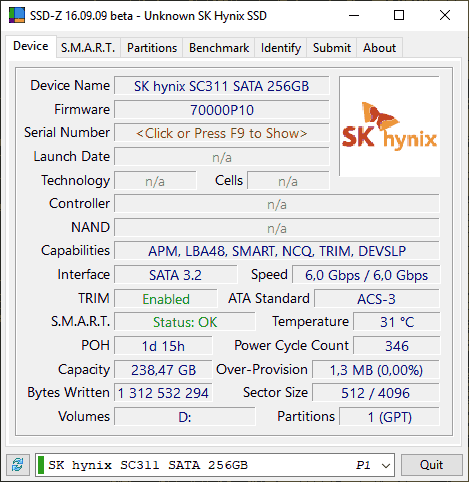Click the S.M.A.R.T. Status: OK value

tap(185, 322)
